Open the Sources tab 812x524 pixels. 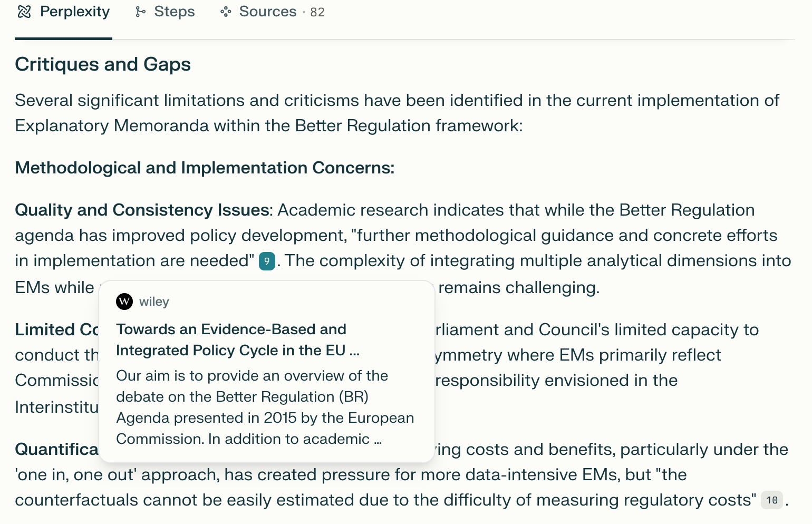272,12
